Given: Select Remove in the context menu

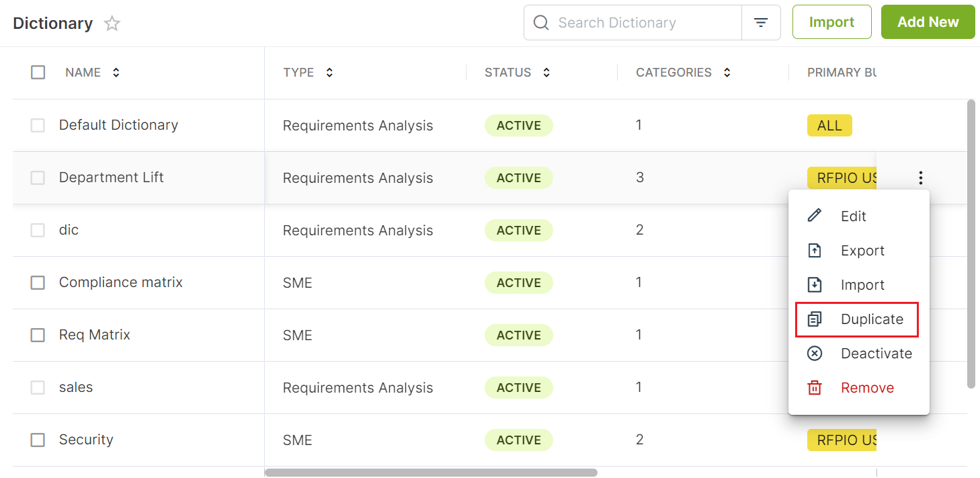Looking at the screenshot, I should 867,387.
